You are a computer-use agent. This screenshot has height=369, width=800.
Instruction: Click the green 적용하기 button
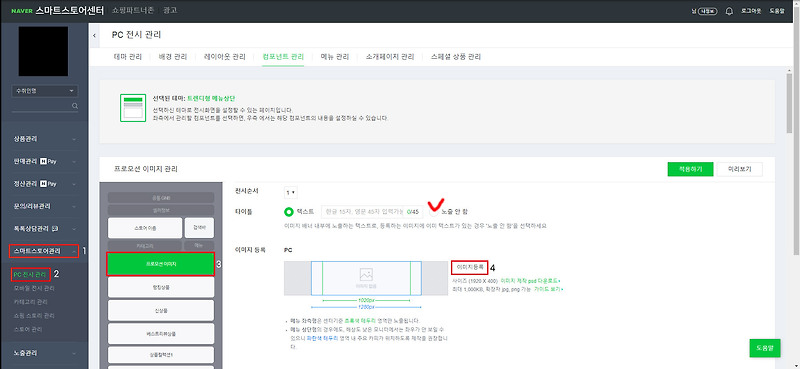tap(690, 169)
